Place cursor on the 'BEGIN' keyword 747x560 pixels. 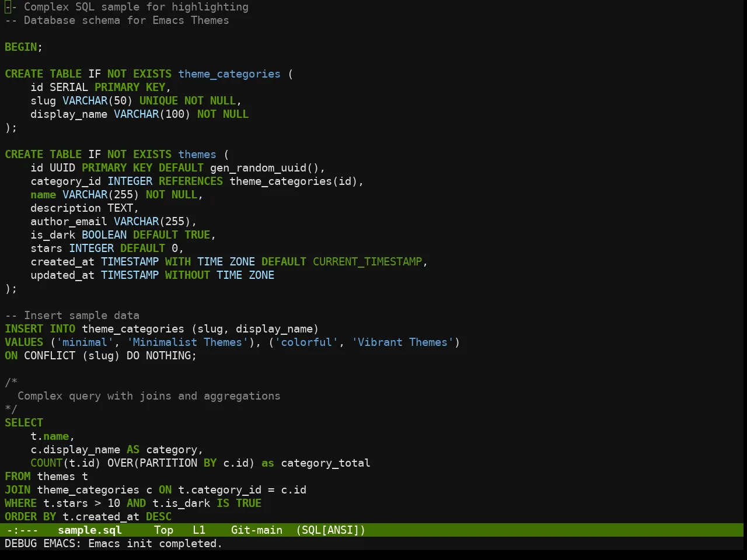[x=21, y=47]
